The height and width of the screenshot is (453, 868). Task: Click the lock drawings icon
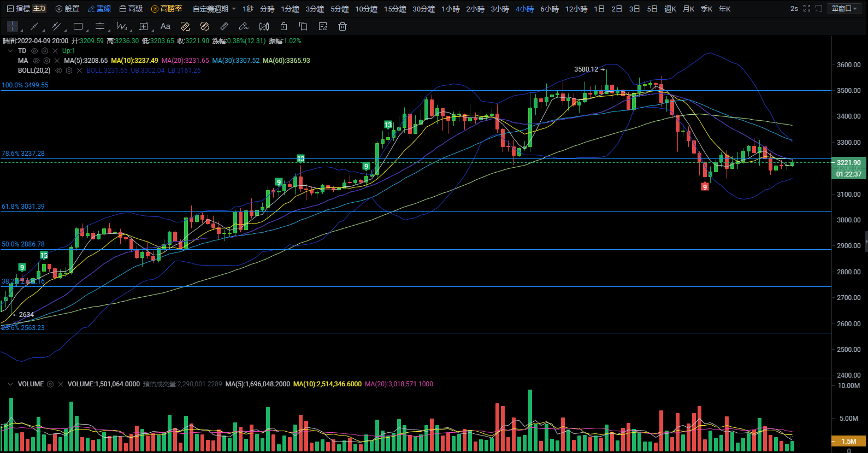point(284,26)
